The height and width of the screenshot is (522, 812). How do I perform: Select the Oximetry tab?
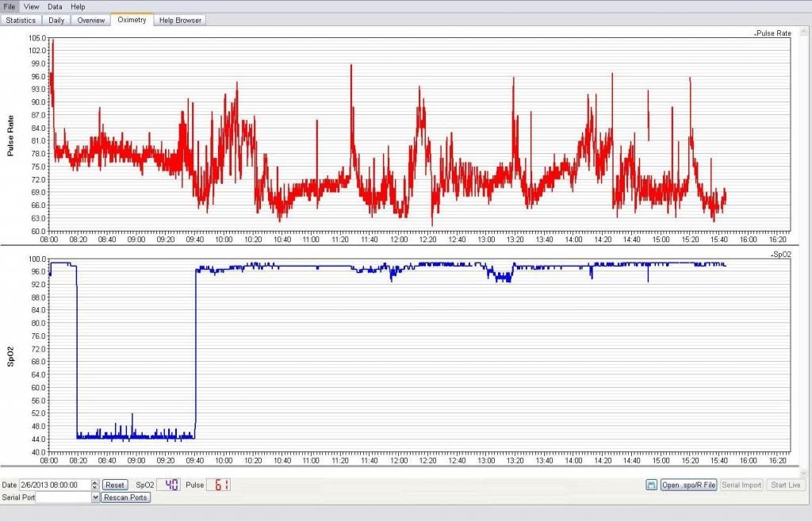(132, 20)
